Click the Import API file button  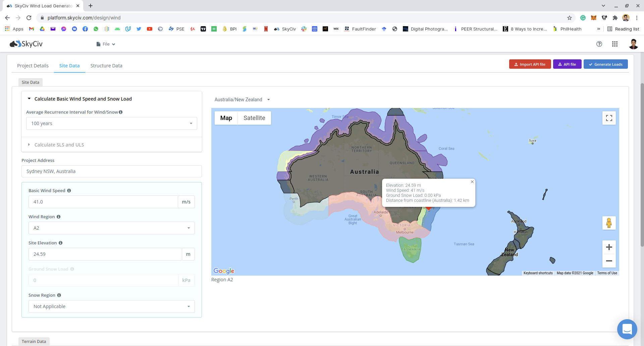(x=530, y=64)
